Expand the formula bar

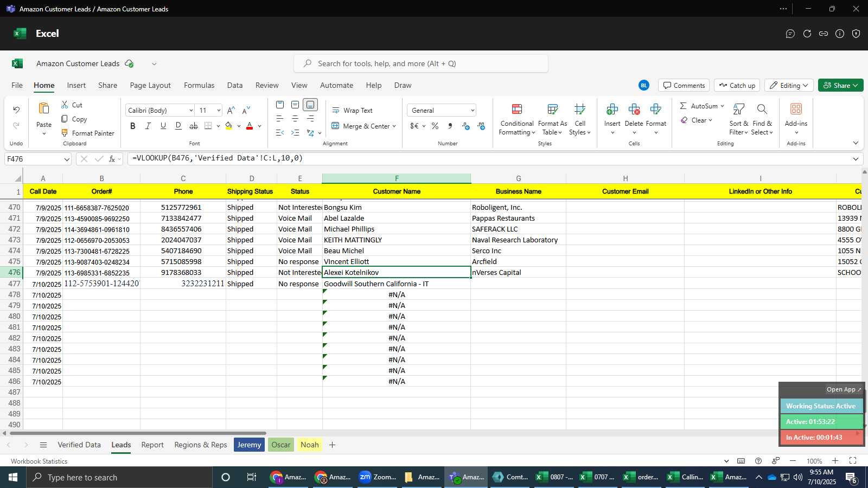856,159
